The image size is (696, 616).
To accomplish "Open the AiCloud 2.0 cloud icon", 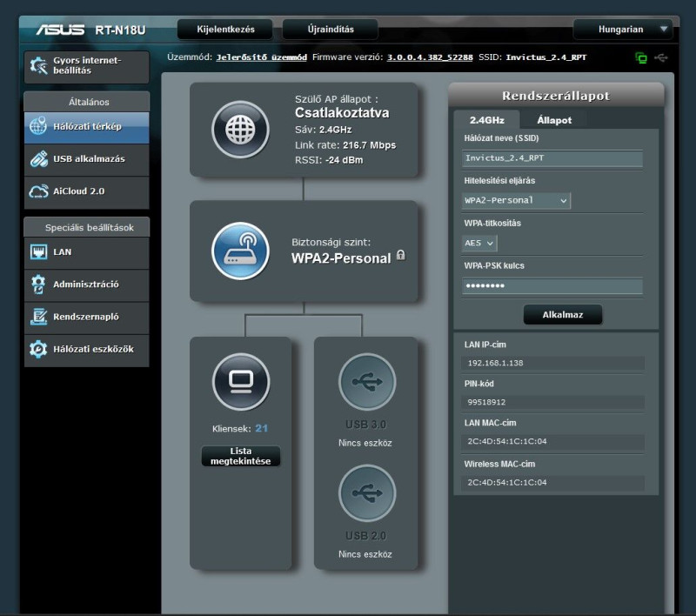I will click(38, 191).
